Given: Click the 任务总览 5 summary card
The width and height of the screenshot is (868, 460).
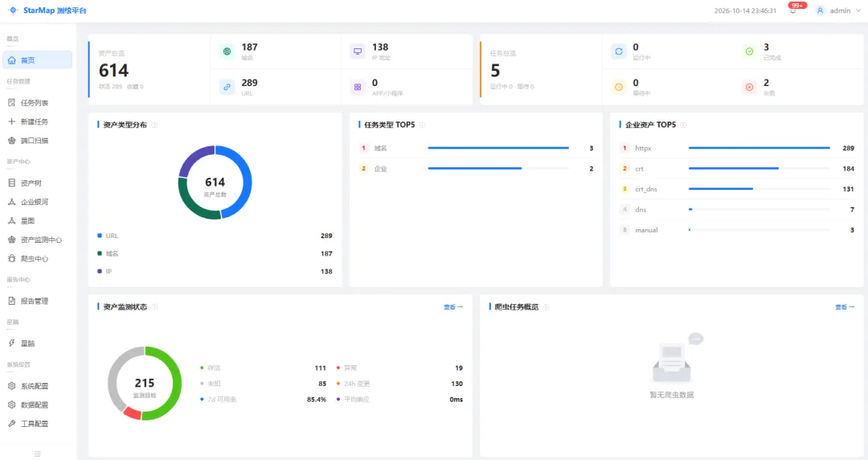Looking at the screenshot, I should coord(541,69).
